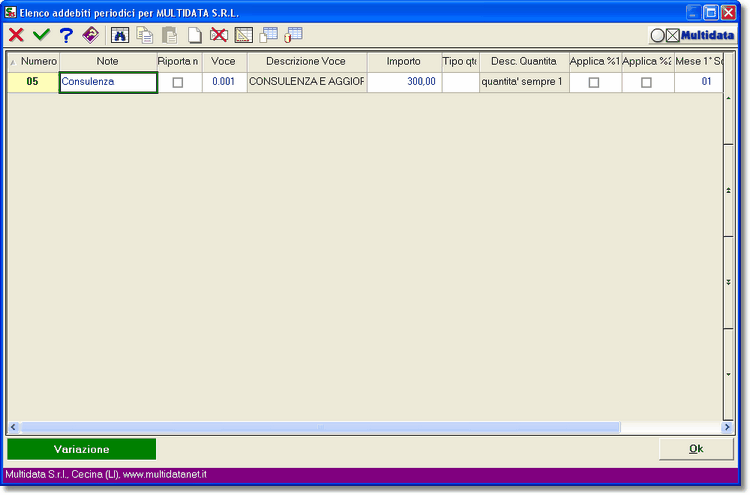The height and width of the screenshot is (495, 750).
Task: Toggle the Applica %1 checkbox
Action: (x=594, y=83)
